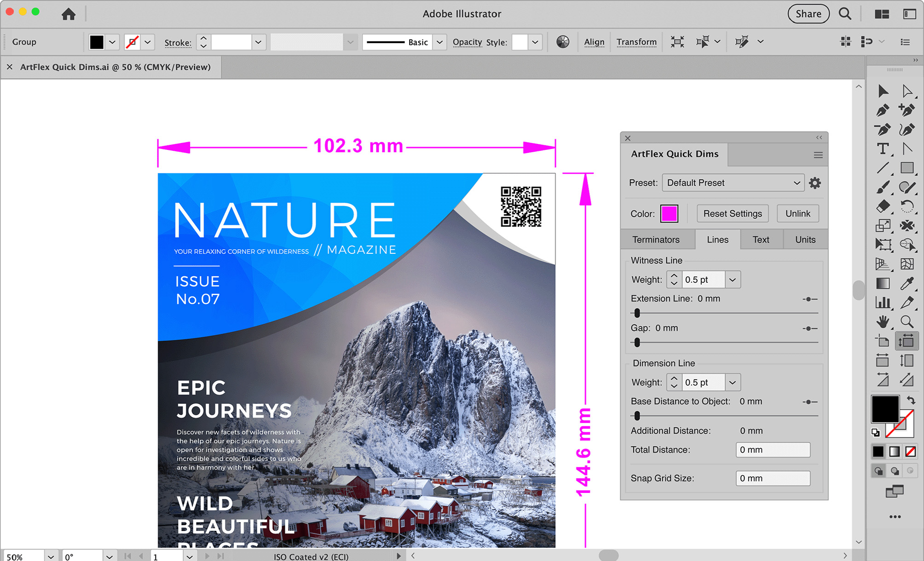Click the Home icon

point(69,14)
